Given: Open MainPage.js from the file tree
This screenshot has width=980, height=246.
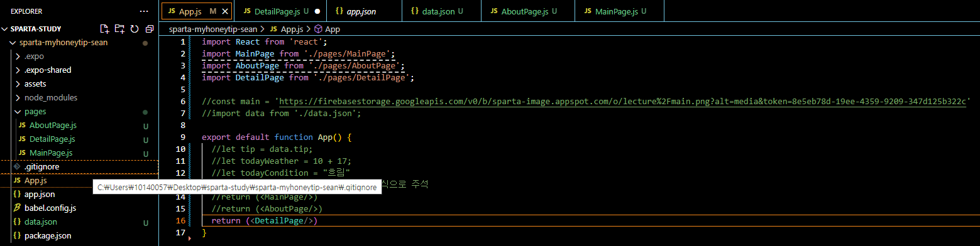Looking at the screenshot, I should (51, 153).
